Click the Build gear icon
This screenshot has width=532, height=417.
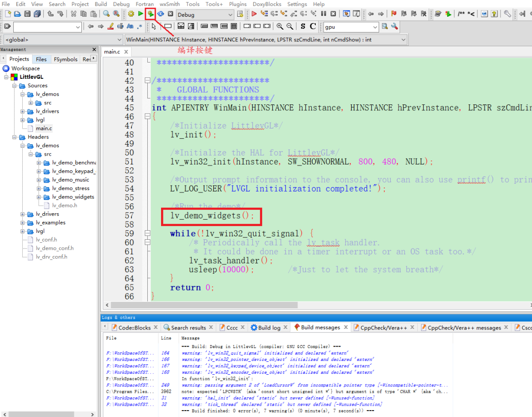[x=131, y=14]
